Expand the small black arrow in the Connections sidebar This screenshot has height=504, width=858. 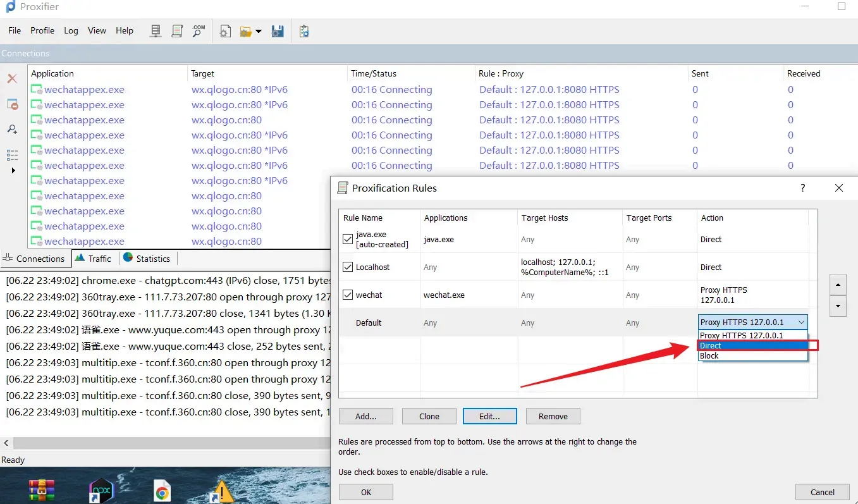13,170
